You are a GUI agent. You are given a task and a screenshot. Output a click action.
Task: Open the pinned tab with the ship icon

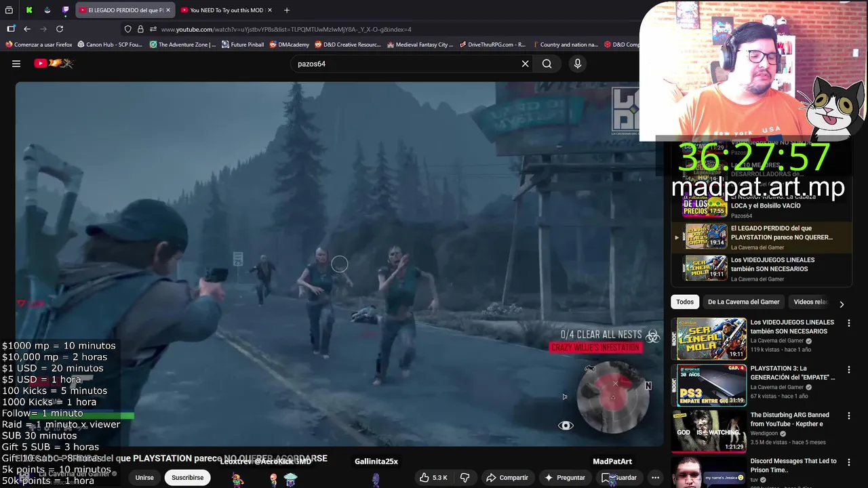point(47,10)
